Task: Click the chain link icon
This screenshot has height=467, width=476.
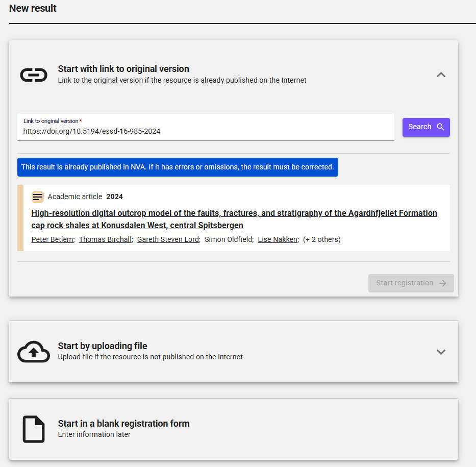Action: pos(34,75)
